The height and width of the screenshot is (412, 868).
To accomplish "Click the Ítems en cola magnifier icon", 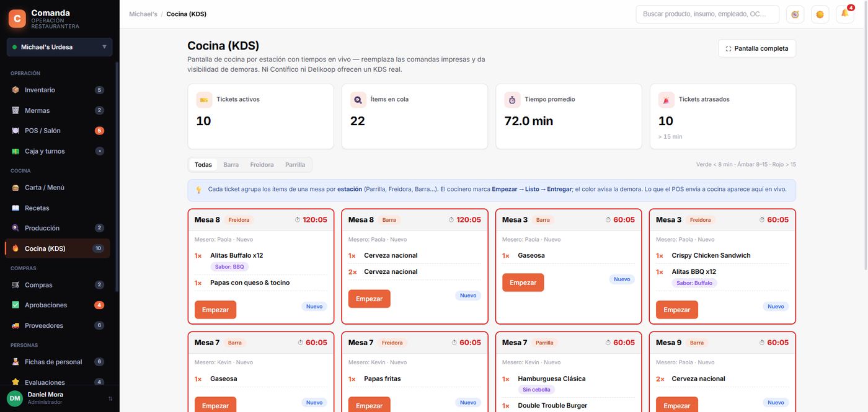I will click(x=358, y=100).
